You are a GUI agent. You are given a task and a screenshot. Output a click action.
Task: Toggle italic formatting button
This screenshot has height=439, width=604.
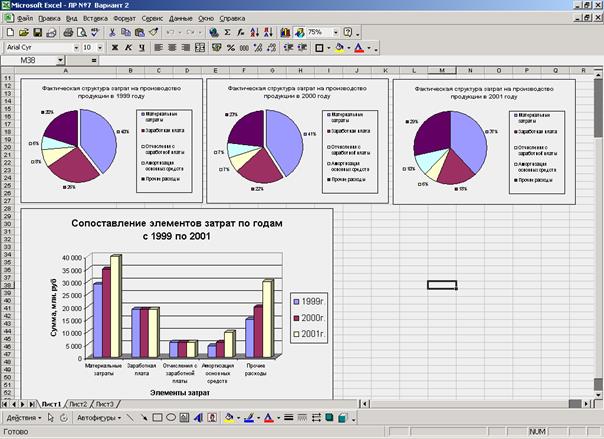click(x=127, y=47)
